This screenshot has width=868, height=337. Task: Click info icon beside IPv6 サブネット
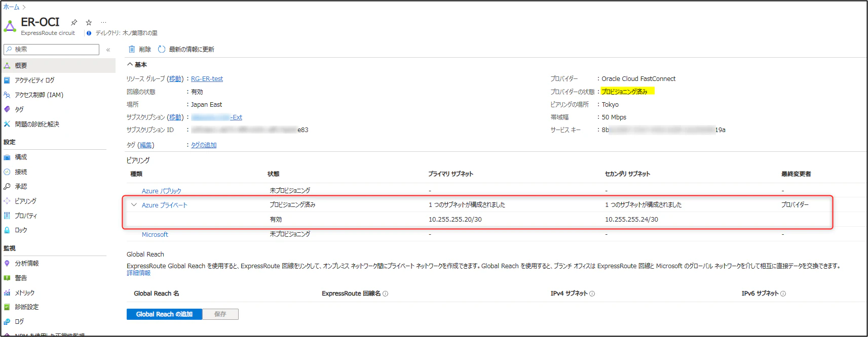coord(783,293)
